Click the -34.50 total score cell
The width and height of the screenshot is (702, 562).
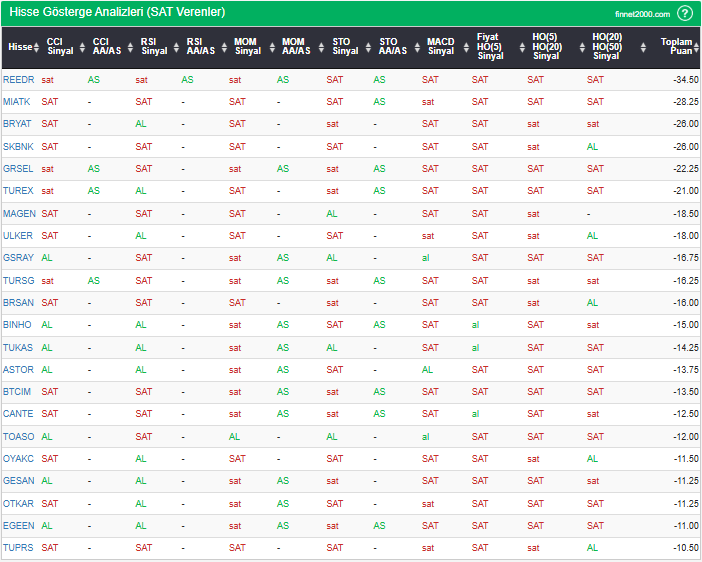(685, 79)
